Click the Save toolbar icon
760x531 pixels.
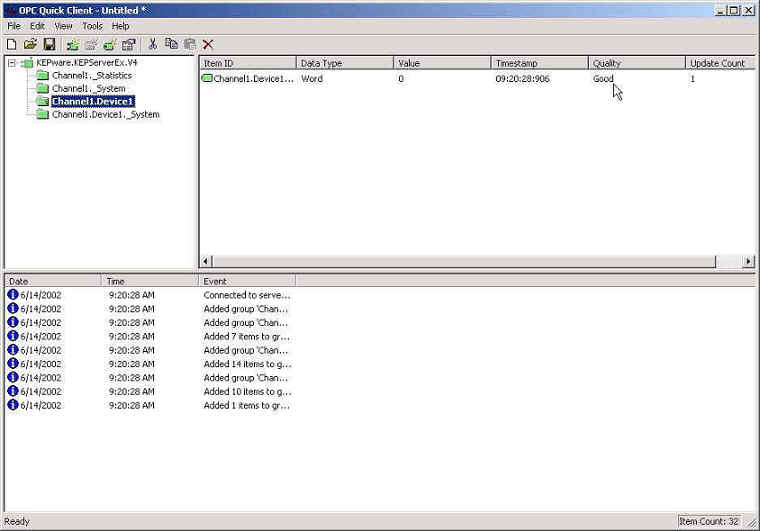[48, 44]
